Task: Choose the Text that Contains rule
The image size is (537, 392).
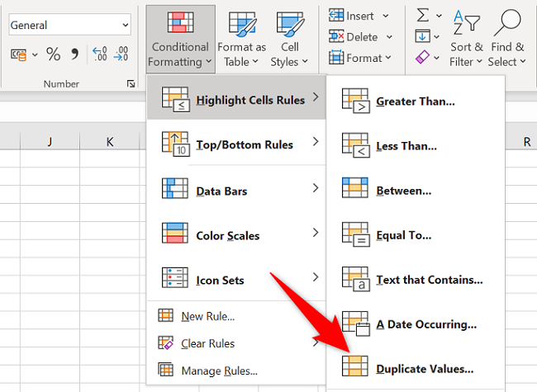Action: pyautogui.click(x=416, y=280)
